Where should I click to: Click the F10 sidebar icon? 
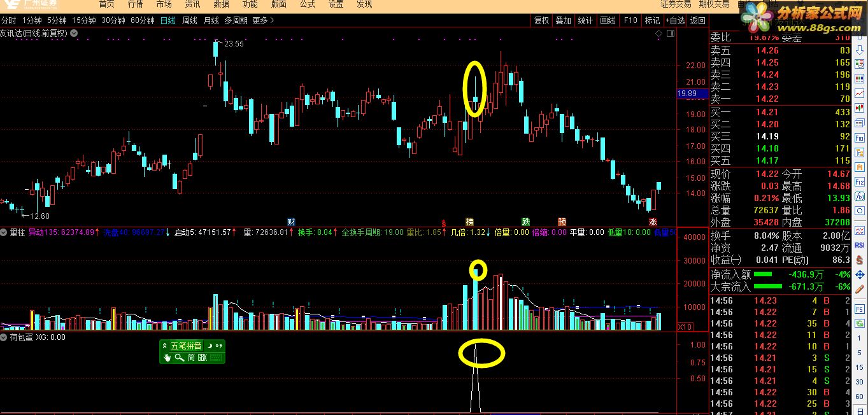pos(859,138)
